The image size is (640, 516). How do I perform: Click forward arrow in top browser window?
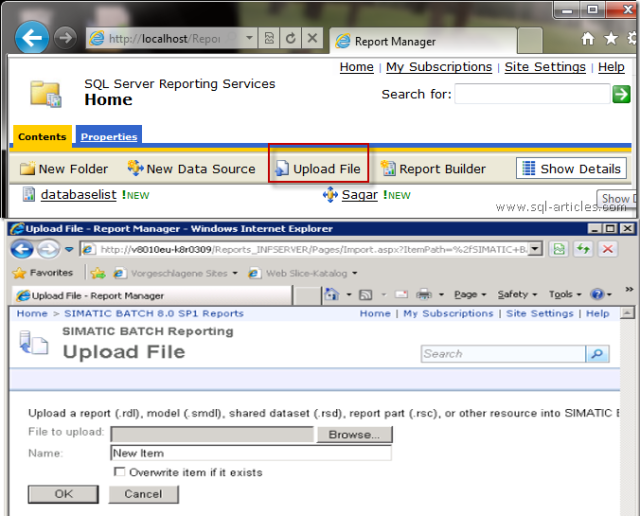pyautogui.click(x=65, y=38)
